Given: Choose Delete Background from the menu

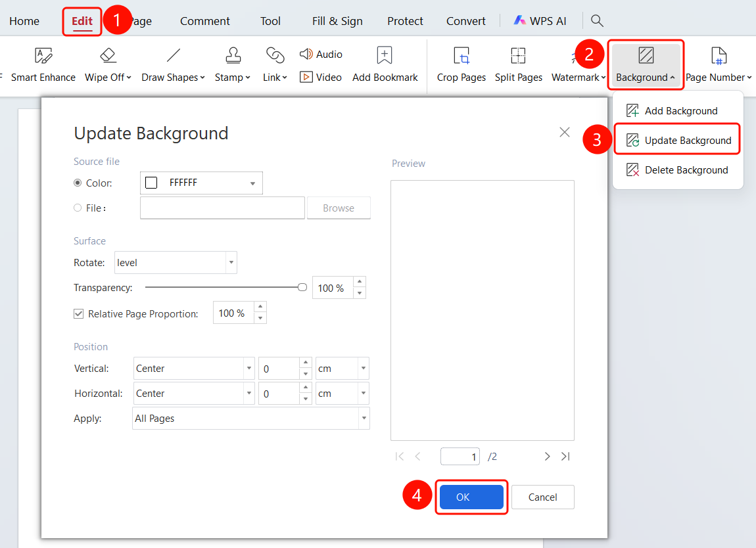Looking at the screenshot, I should coord(678,170).
